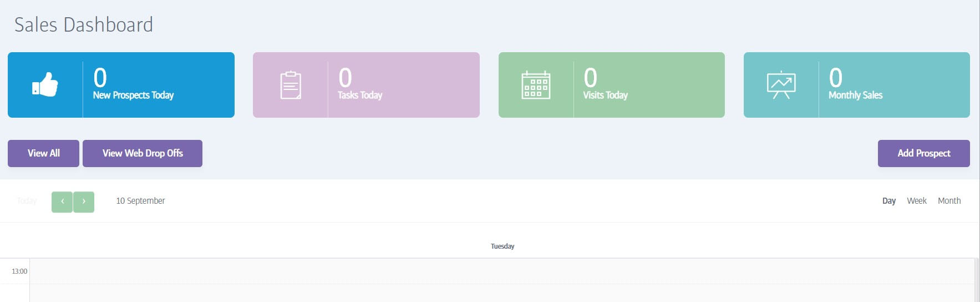Click the calendar vertical scrollbar
This screenshot has height=302, width=980.
(x=976, y=280)
